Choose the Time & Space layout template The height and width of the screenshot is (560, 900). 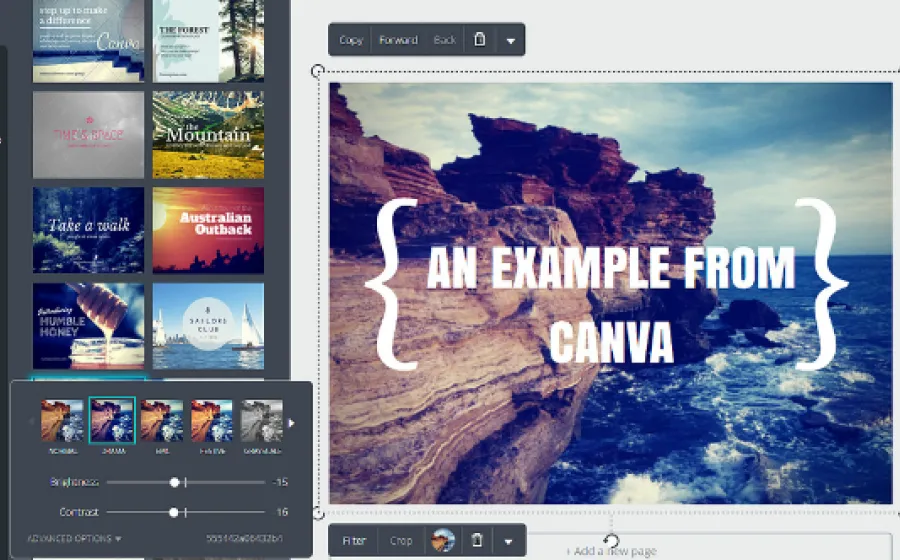click(x=88, y=135)
